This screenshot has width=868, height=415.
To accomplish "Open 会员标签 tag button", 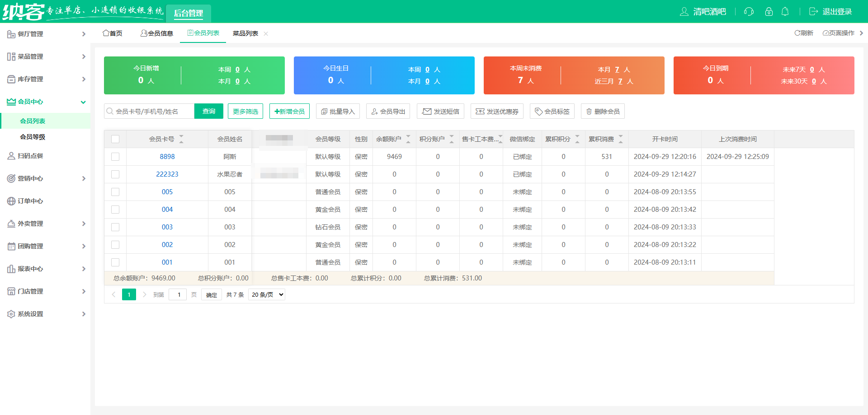I will 552,111.
